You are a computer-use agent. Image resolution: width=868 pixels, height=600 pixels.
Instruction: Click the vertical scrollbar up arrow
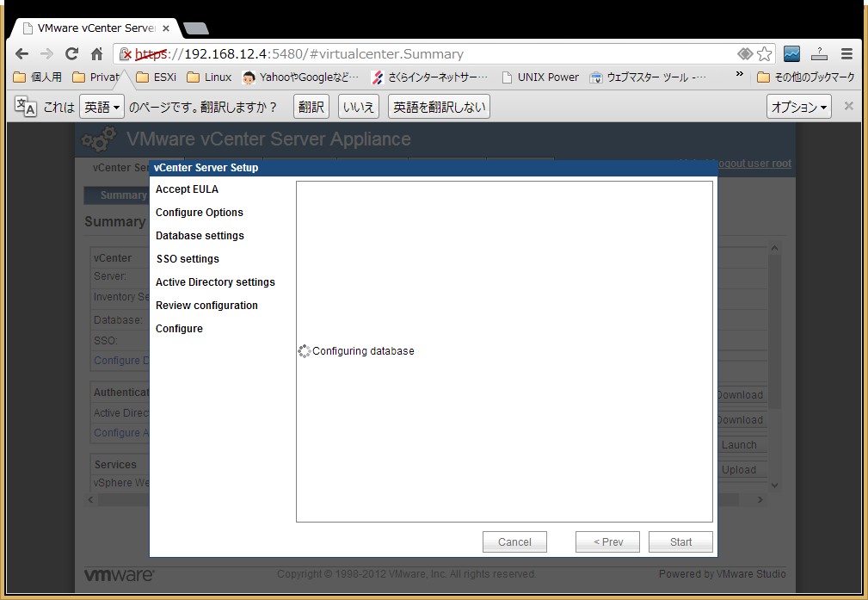774,248
